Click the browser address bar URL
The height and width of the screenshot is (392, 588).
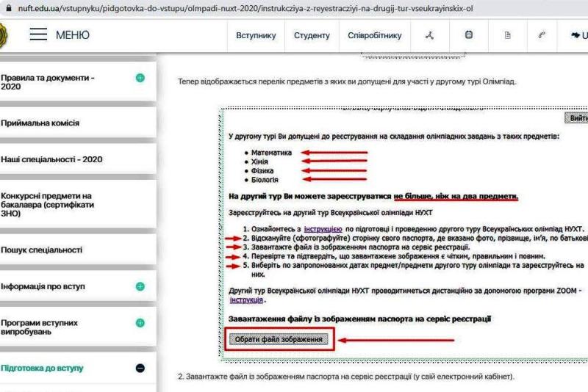tap(245, 8)
